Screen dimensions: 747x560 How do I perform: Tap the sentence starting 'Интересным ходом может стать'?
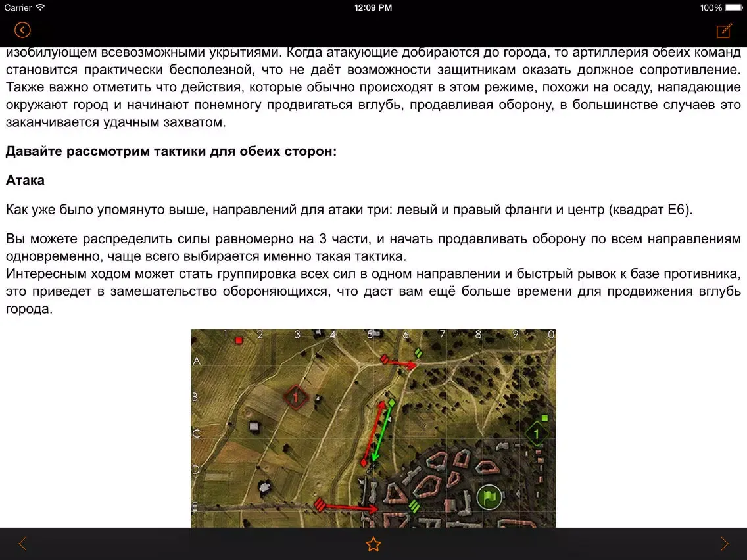point(373,291)
